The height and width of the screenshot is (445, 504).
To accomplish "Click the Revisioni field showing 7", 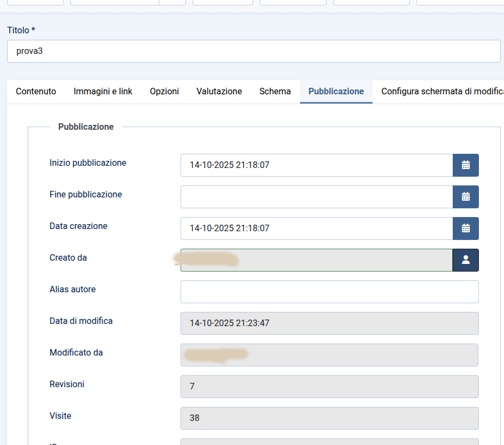I will tap(329, 387).
